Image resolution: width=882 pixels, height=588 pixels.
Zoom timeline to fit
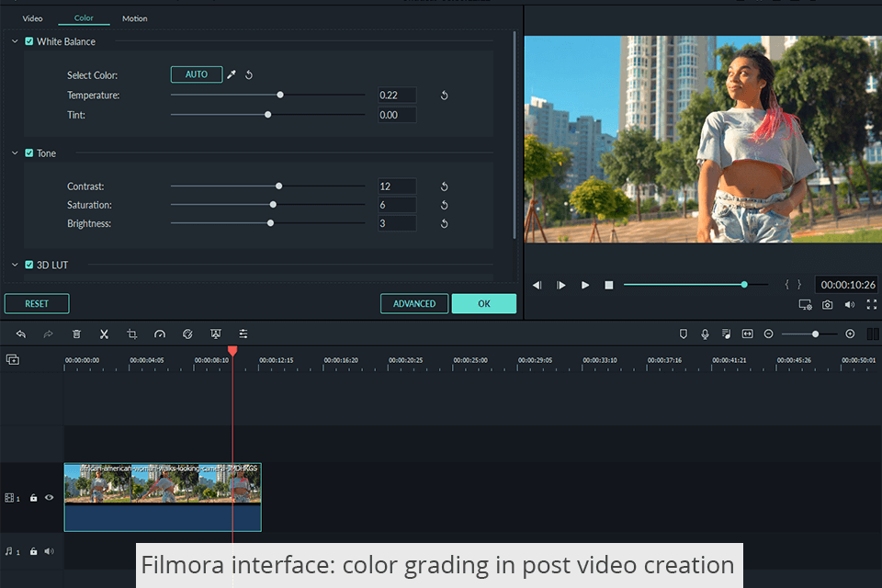[748, 334]
